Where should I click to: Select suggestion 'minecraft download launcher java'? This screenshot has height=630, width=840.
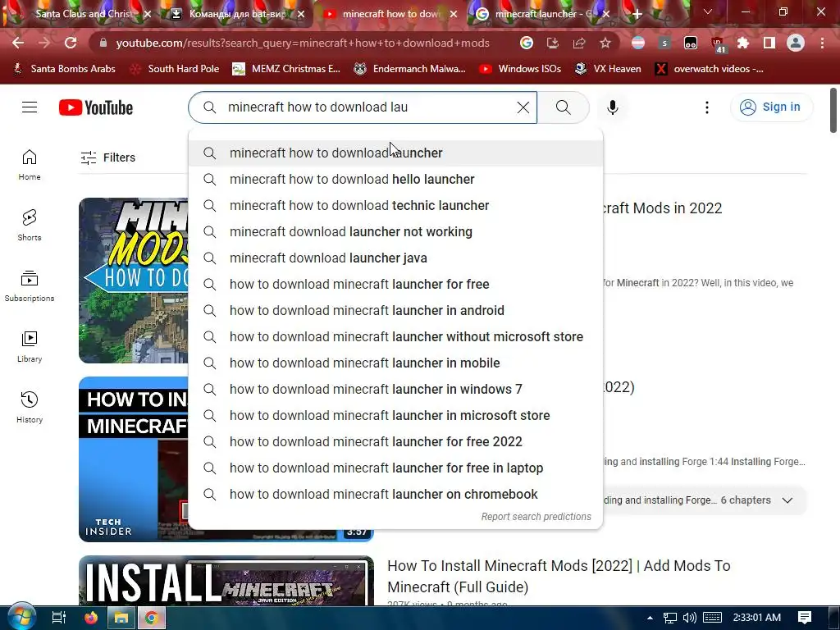pyautogui.click(x=395, y=258)
